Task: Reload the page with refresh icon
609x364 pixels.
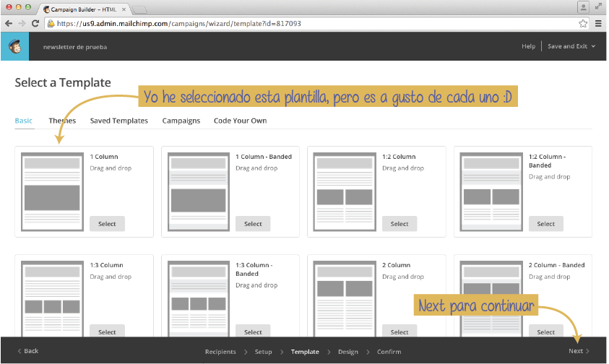Action: 35,24
